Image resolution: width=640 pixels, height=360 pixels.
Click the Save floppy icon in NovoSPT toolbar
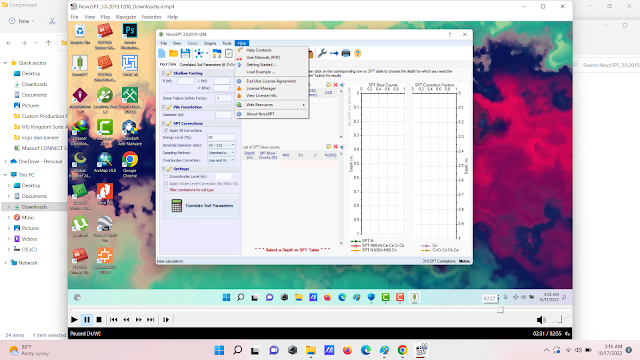coord(185,53)
